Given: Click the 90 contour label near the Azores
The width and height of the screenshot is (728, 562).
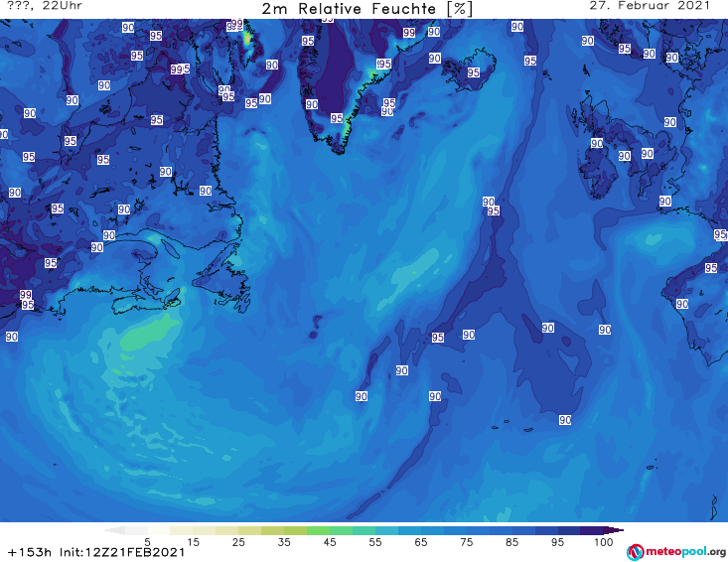Looking at the screenshot, I should click(x=564, y=420).
